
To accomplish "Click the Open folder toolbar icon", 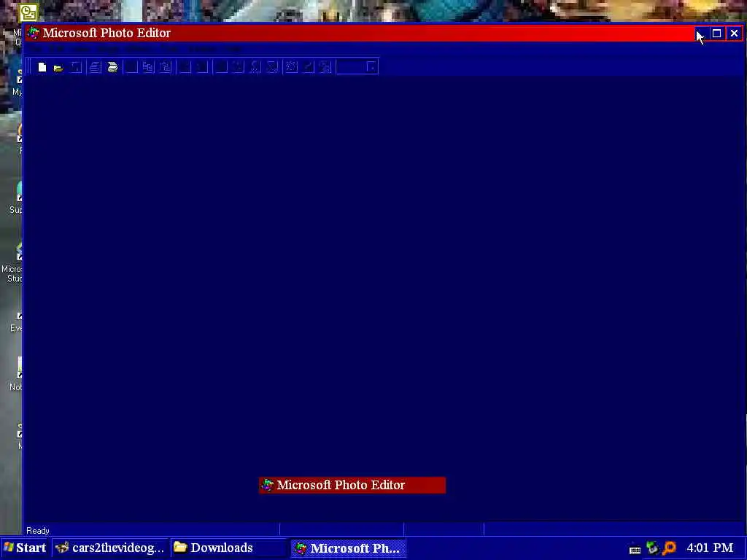I will point(58,68).
